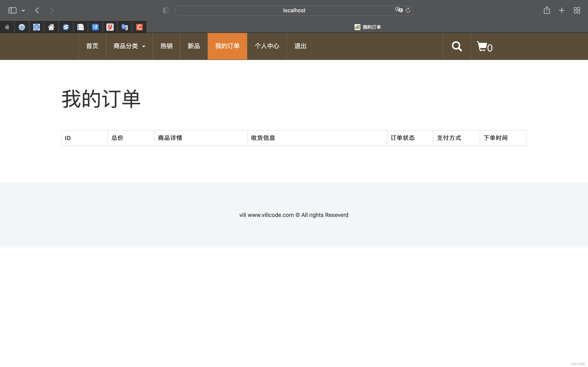The height and width of the screenshot is (367, 588).
Task: Click the Safari share icon
Action: click(x=547, y=10)
